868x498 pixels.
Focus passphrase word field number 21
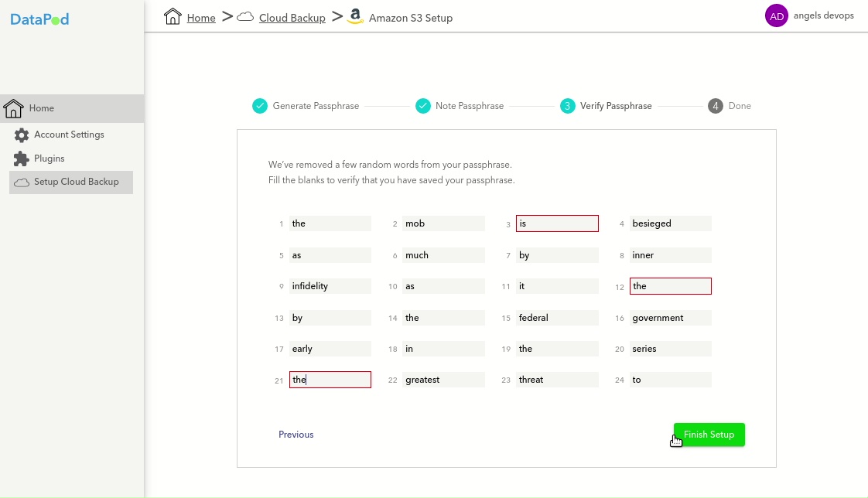coord(330,380)
